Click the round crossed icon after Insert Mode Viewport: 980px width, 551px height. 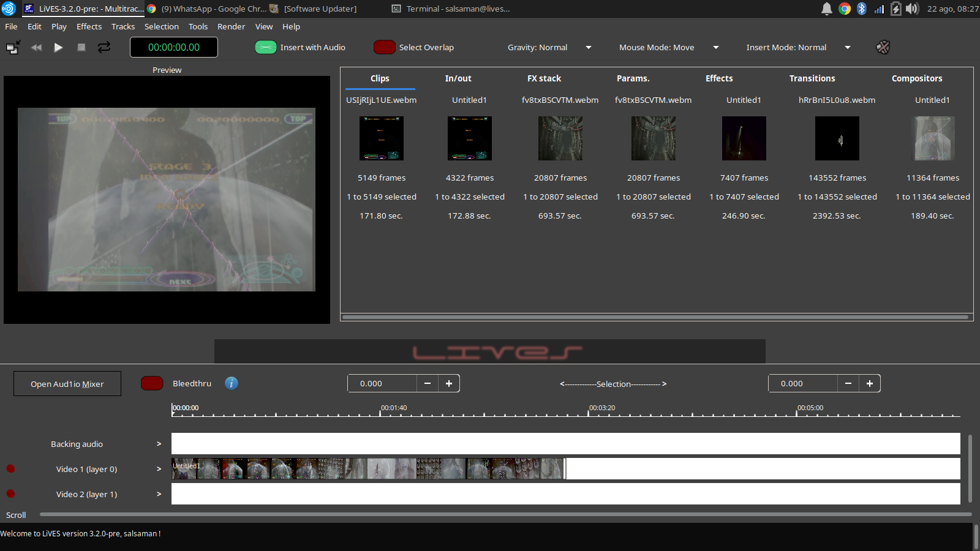pos(883,47)
